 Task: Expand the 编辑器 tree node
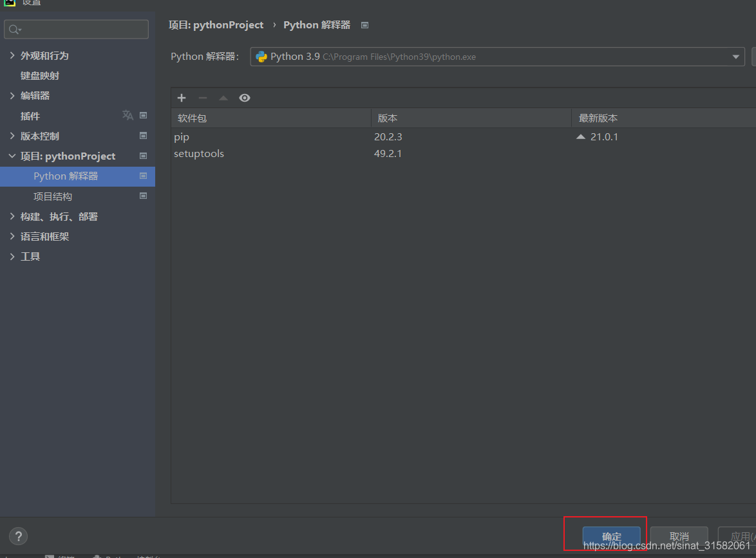(12, 95)
